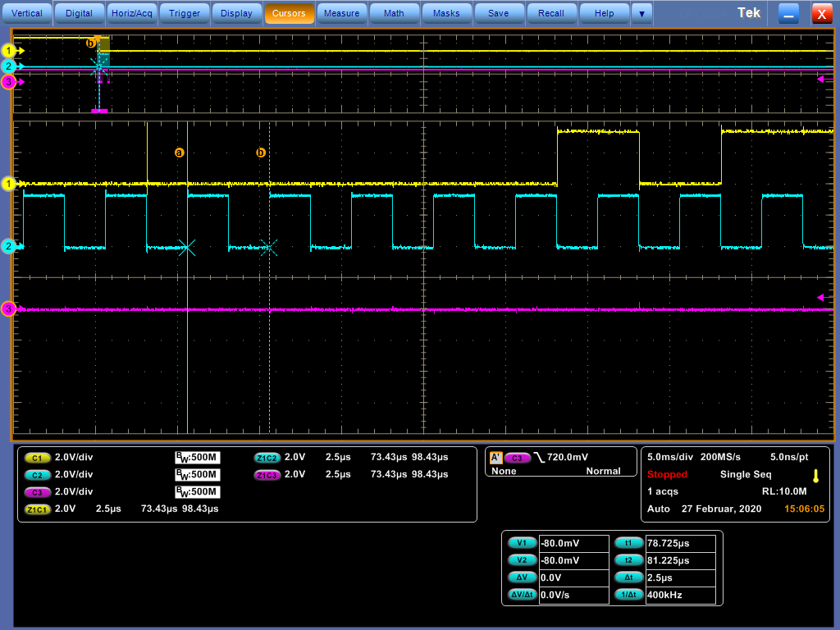Toggle the trigger A' indicator
The image size is (840, 630).
[495, 458]
